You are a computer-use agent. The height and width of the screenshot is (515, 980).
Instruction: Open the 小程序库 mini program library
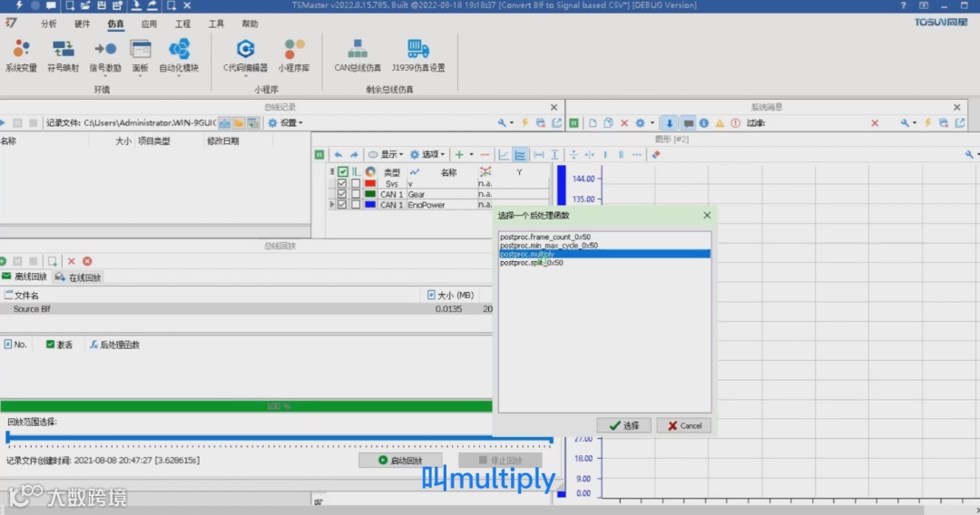coord(294,55)
